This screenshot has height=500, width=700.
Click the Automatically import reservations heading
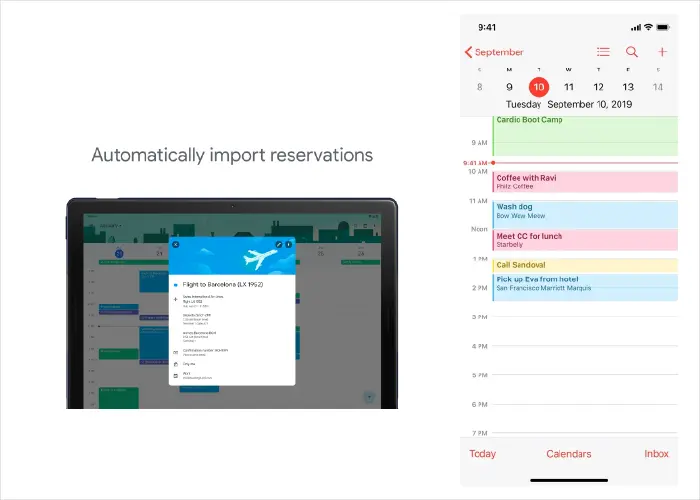pos(232,155)
